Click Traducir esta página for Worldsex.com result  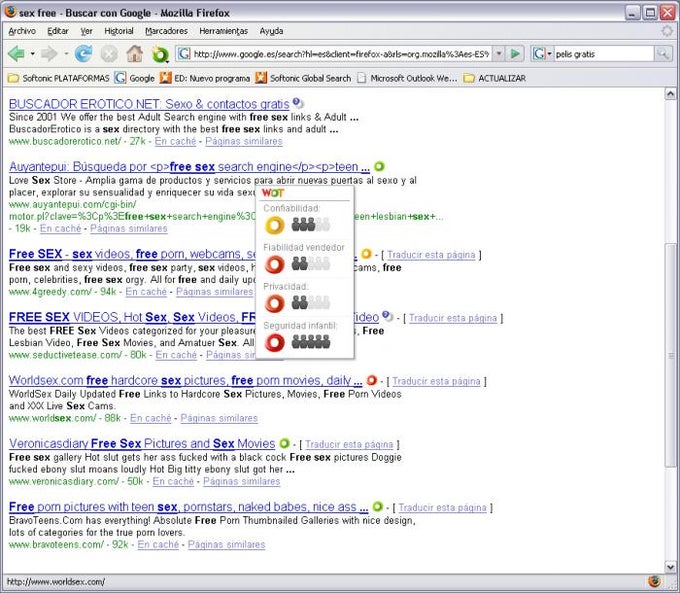(436, 381)
